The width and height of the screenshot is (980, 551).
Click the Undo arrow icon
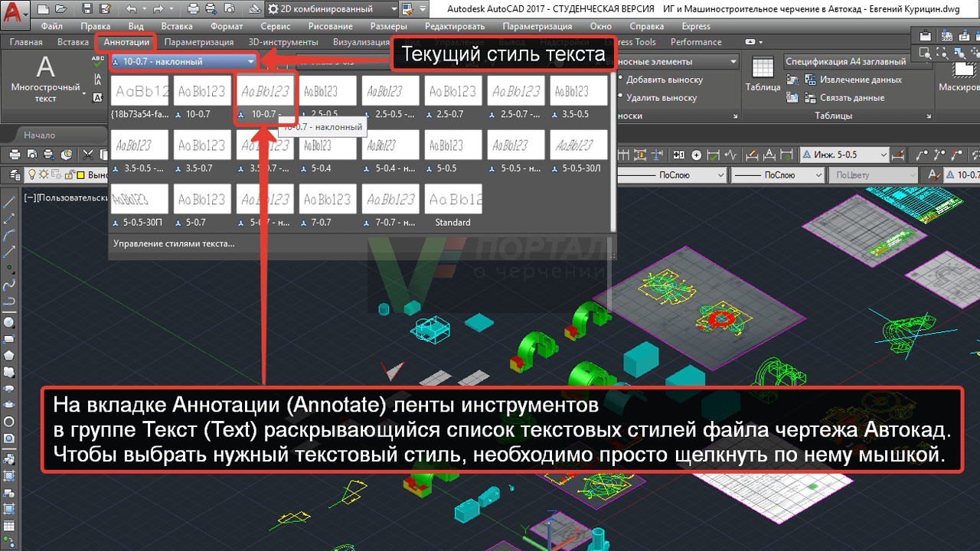coord(131,9)
